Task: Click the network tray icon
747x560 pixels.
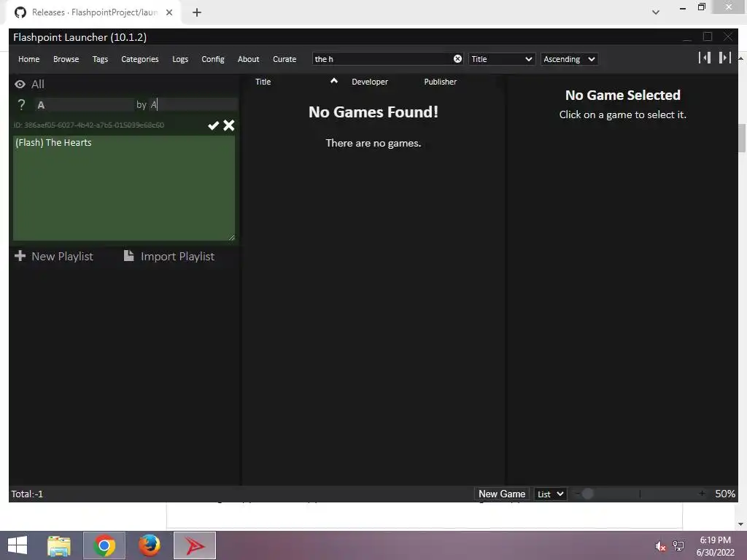Action: pos(678,545)
